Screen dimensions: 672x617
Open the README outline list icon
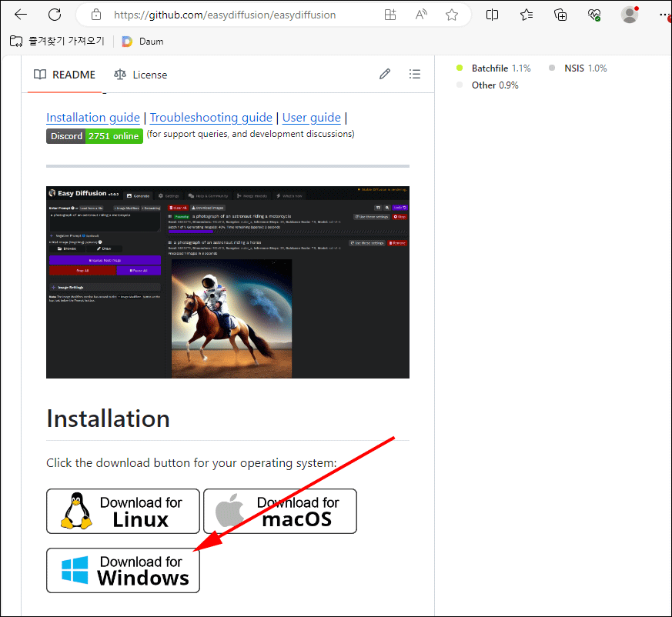click(x=414, y=74)
